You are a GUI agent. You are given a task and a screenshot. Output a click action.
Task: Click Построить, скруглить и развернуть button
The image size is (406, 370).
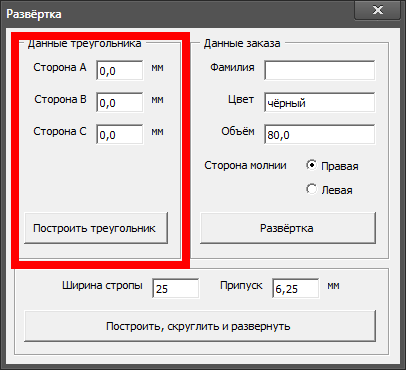pyautogui.click(x=200, y=326)
